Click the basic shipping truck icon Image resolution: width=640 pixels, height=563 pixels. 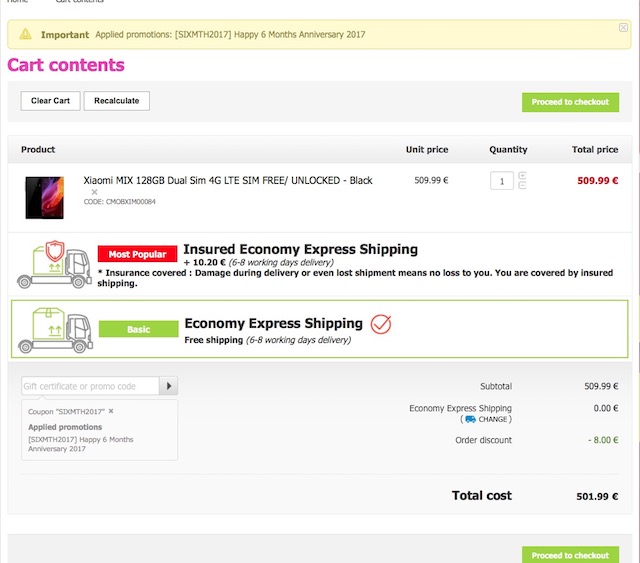(x=55, y=329)
